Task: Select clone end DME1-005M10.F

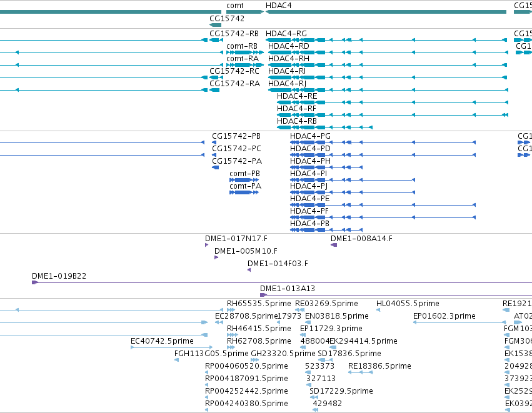Action: [x=246, y=251]
